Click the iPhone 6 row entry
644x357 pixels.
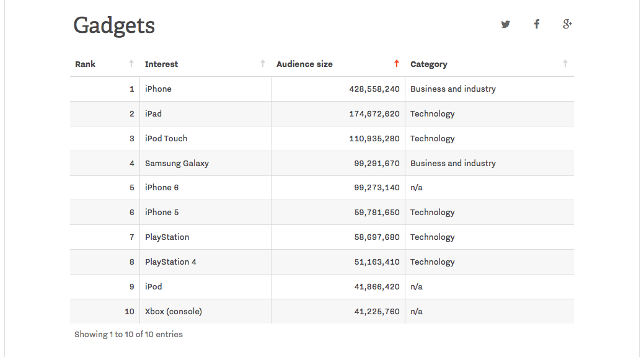(162, 188)
